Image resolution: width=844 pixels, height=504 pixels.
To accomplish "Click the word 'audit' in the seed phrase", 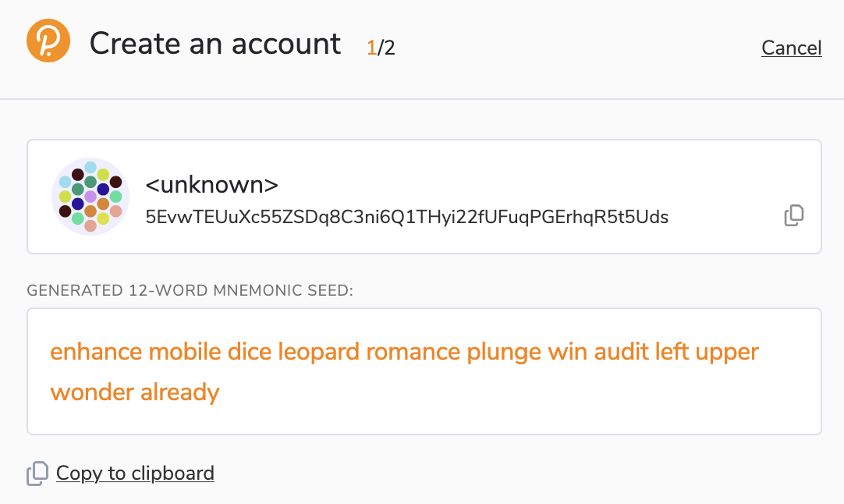I will [x=622, y=352].
